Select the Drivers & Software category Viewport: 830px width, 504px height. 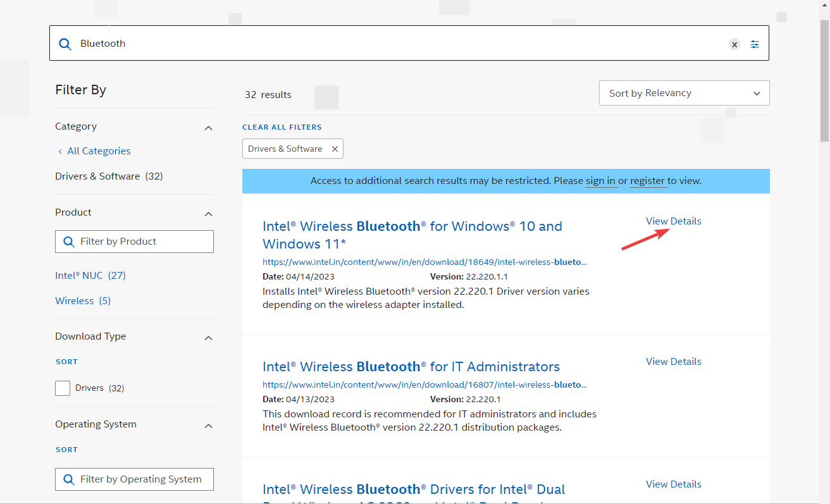click(x=109, y=176)
